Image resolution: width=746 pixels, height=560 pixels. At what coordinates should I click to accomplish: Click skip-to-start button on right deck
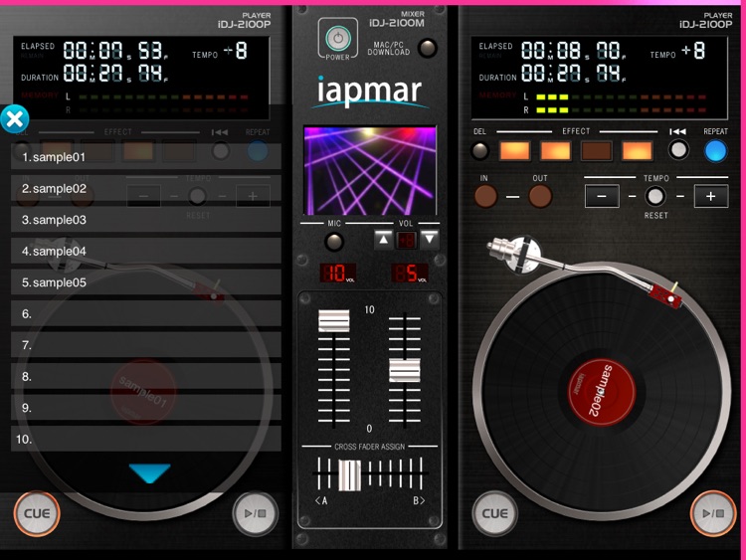[678, 150]
